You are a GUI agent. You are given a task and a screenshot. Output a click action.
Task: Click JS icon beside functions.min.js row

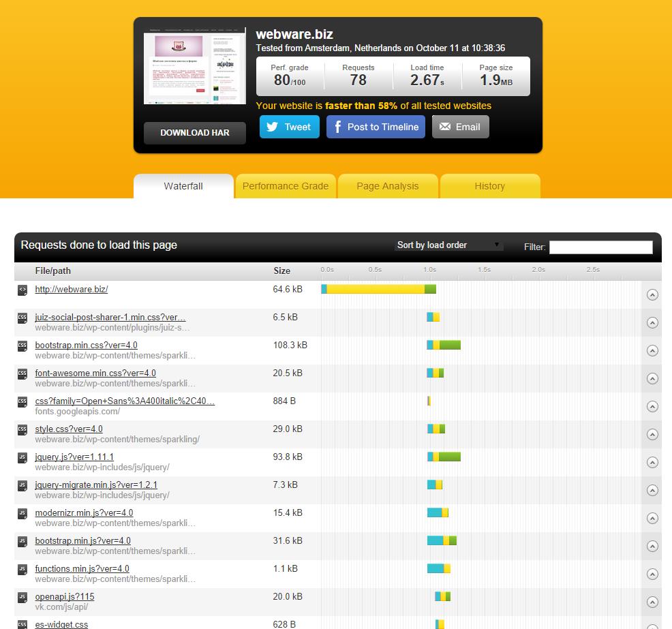tap(22, 569)
